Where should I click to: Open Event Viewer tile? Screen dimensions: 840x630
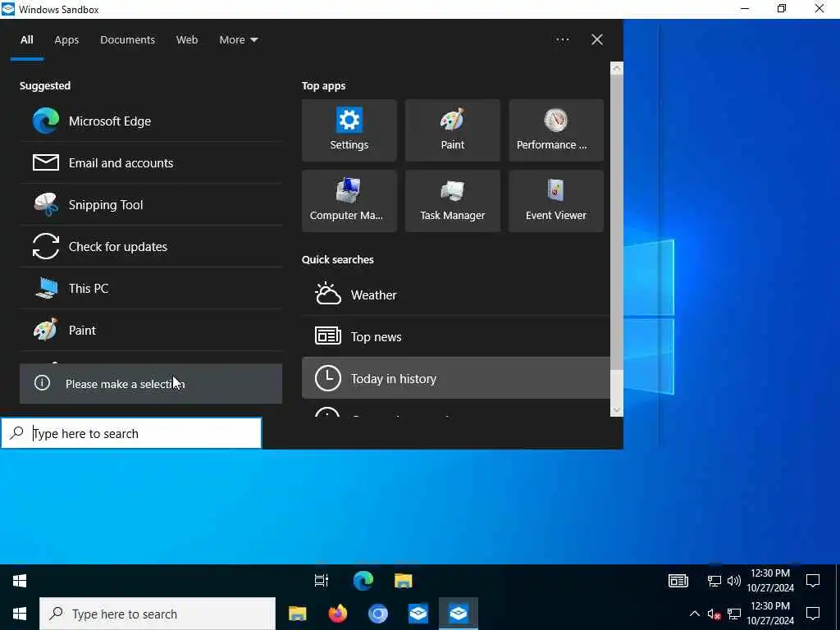click(556, 201)
